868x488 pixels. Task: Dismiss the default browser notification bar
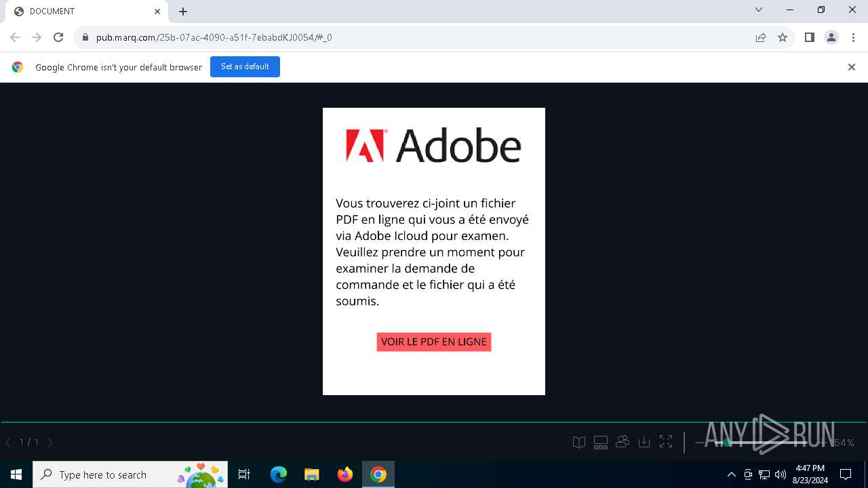(x=852, y=67)
